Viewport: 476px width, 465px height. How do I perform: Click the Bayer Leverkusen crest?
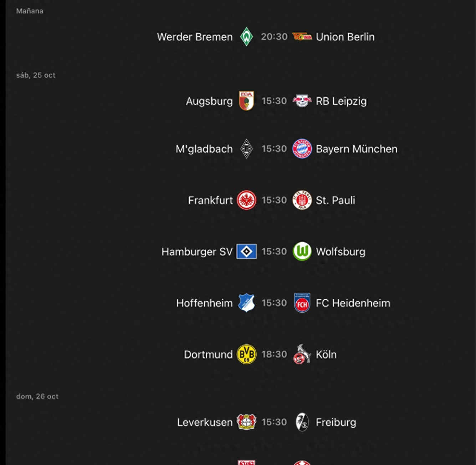click(x=246, y=422)
